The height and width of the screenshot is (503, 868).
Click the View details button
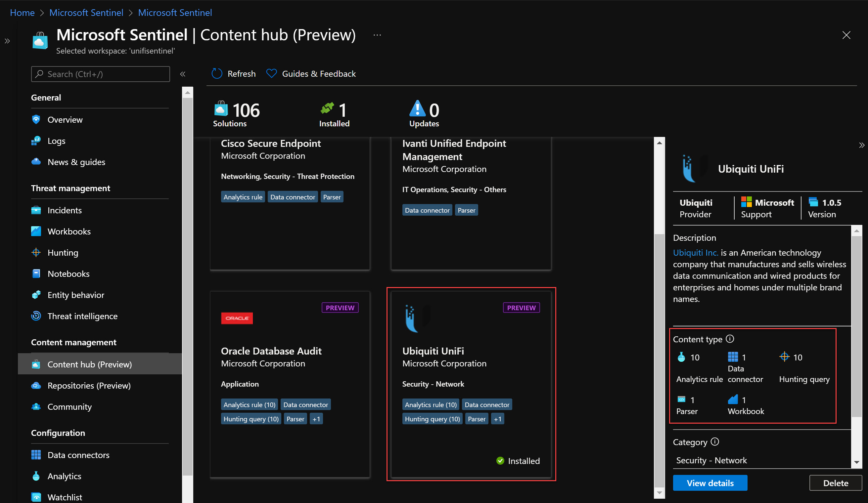pos(710,483)
